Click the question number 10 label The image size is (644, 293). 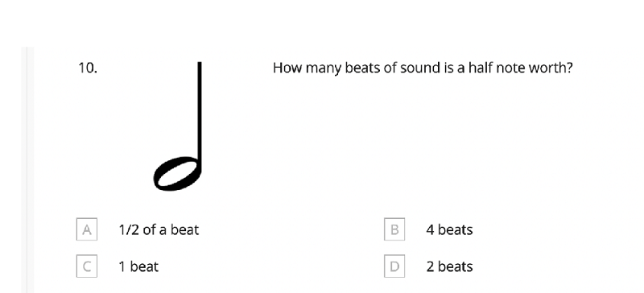click(x=88, y=68)
